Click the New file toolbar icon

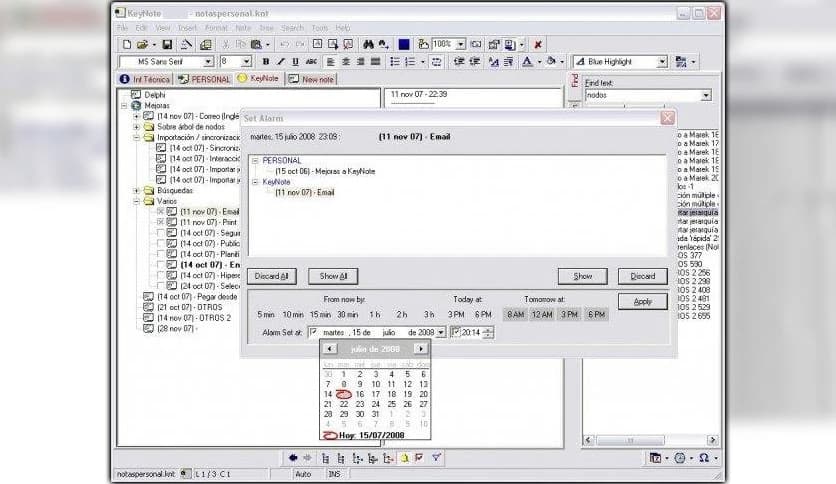[127, 45]
